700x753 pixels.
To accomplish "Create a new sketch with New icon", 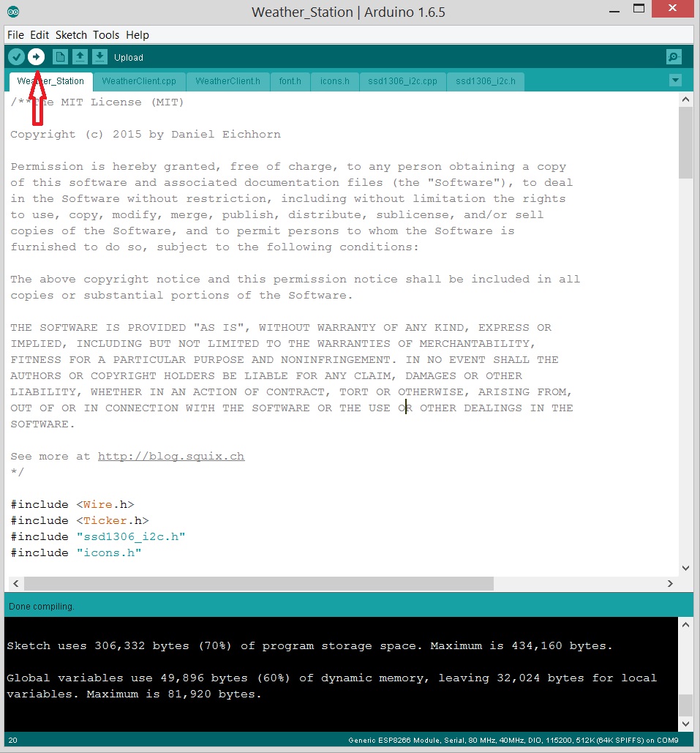I will [x=60, y=57].
